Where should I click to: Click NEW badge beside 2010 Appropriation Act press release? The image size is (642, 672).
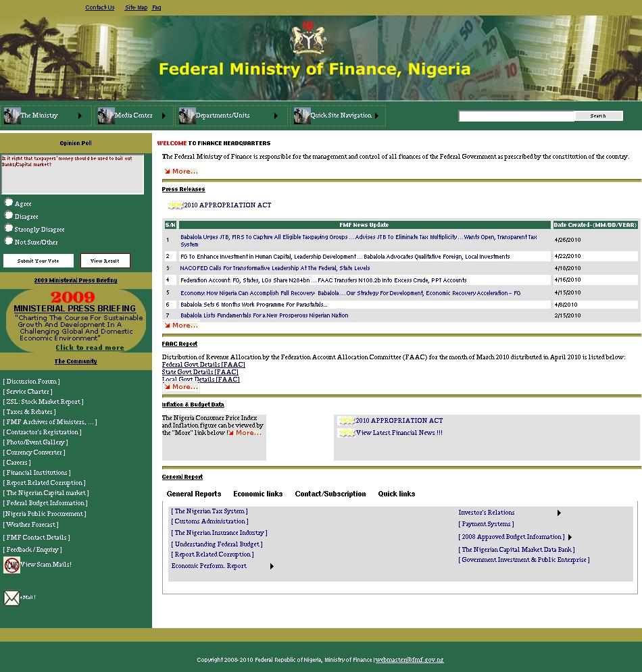(176, 205)
